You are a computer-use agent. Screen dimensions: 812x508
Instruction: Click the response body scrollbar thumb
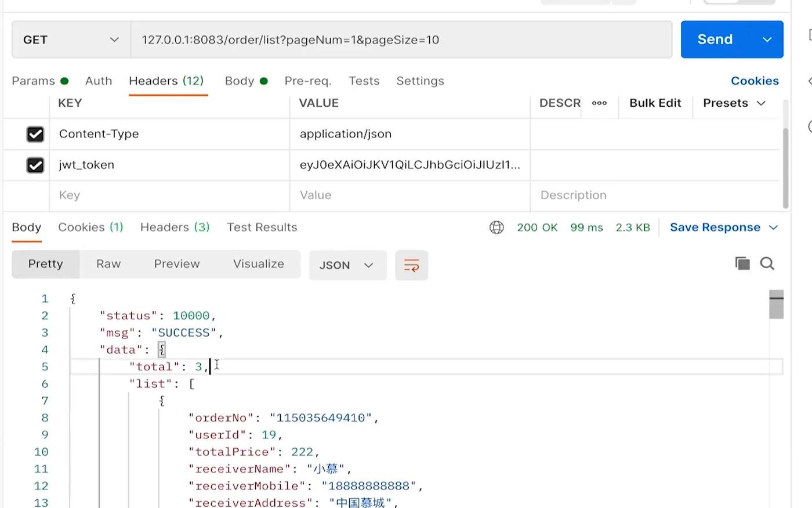pyautogui.click(x=776, y=304)
